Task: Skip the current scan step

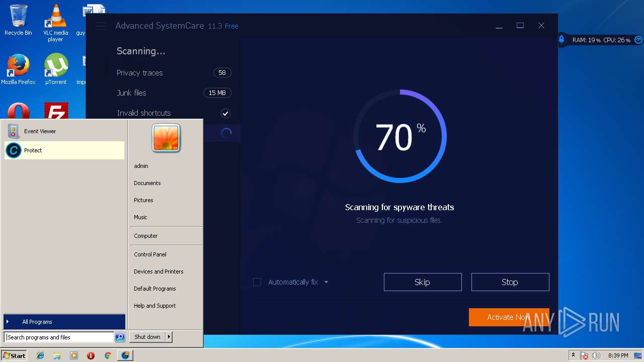Action: [423, 282]
